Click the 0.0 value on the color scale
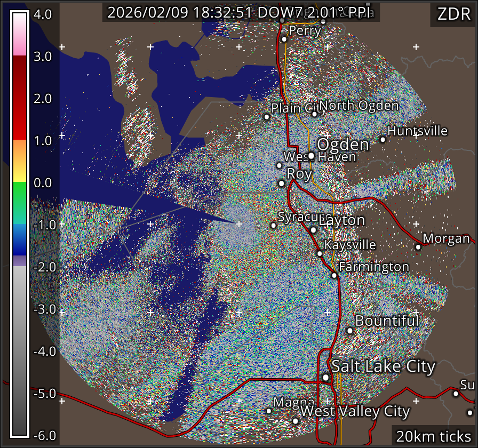 tap(43, 183)
